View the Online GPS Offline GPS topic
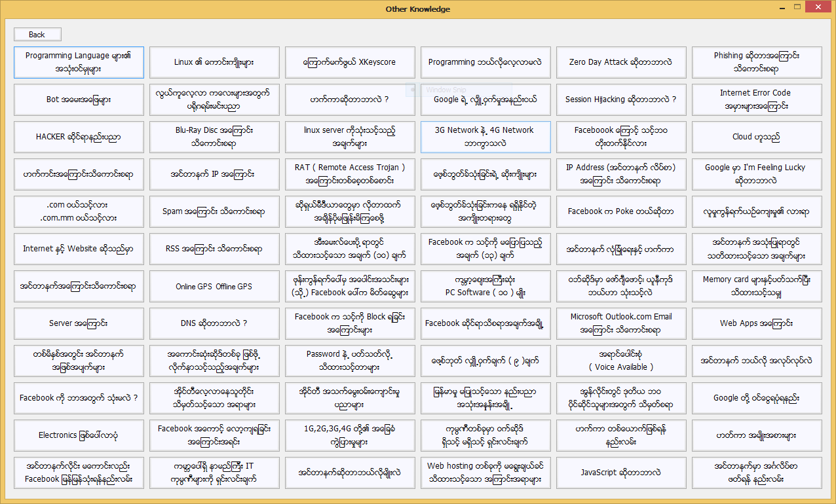836x504 pixels. tap(214, 286)
